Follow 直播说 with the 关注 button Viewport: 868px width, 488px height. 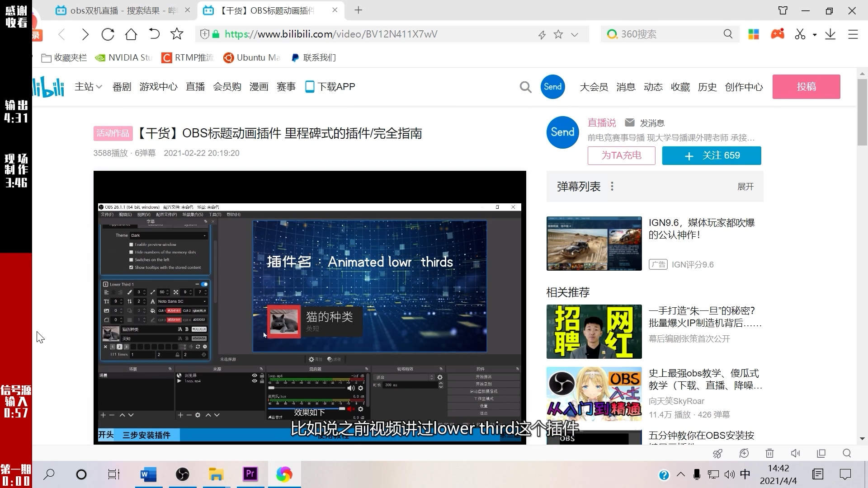coord(711,155)
